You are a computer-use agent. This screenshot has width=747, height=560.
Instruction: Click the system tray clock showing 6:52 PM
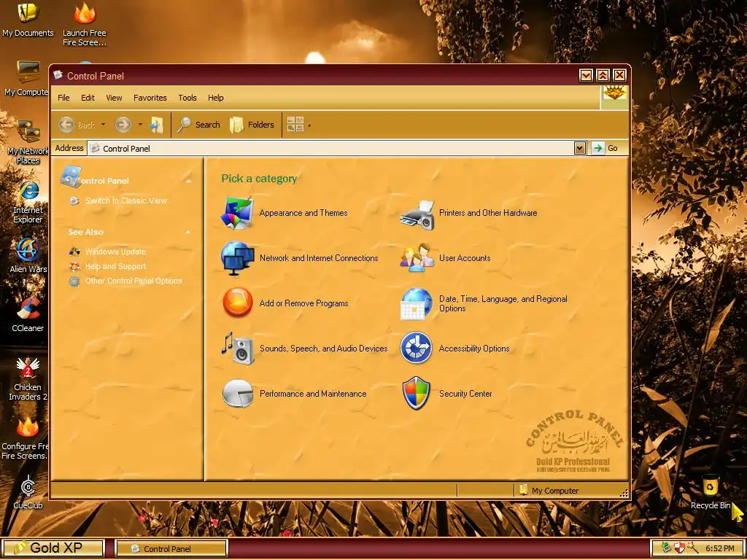click(x=720, y=548)
